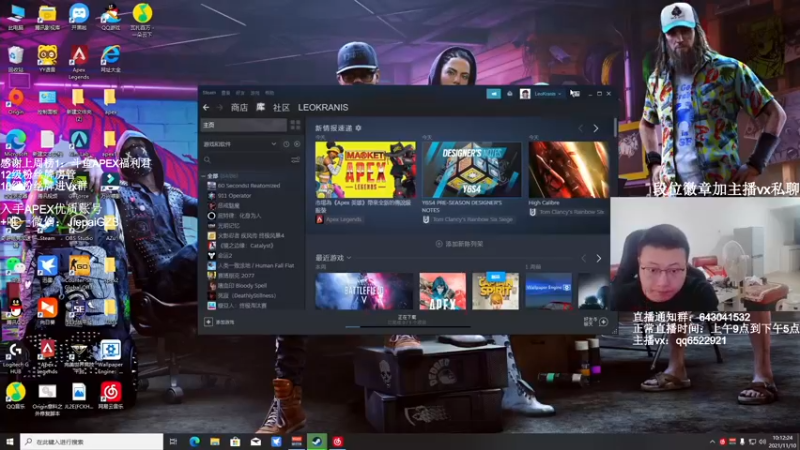Screen dimensions: 800x450
Task: Open Steam menu in title bar
Action: pyautogui.click(x=209, y=93)
